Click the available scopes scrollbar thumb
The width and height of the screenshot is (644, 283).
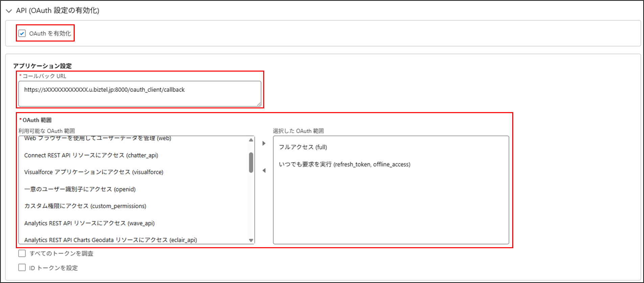point(251,162)
